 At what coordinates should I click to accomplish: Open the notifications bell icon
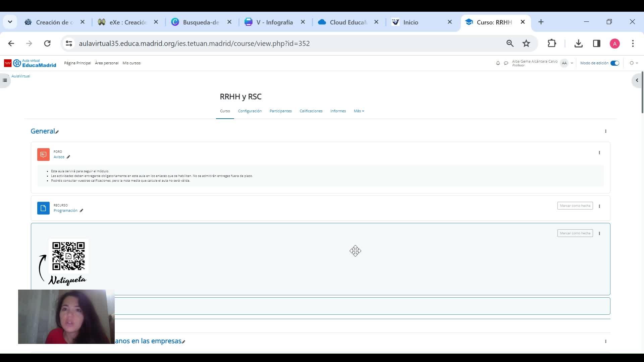click(498, 63)
